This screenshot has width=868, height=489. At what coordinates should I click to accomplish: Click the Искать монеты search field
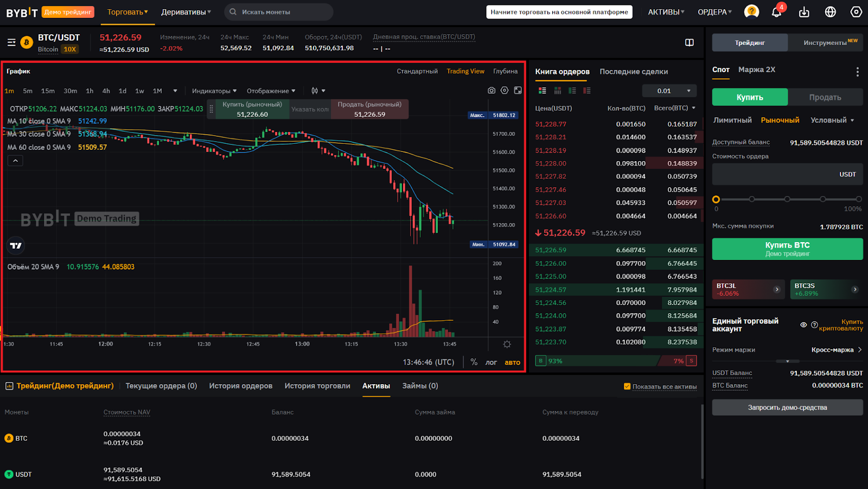279,12
